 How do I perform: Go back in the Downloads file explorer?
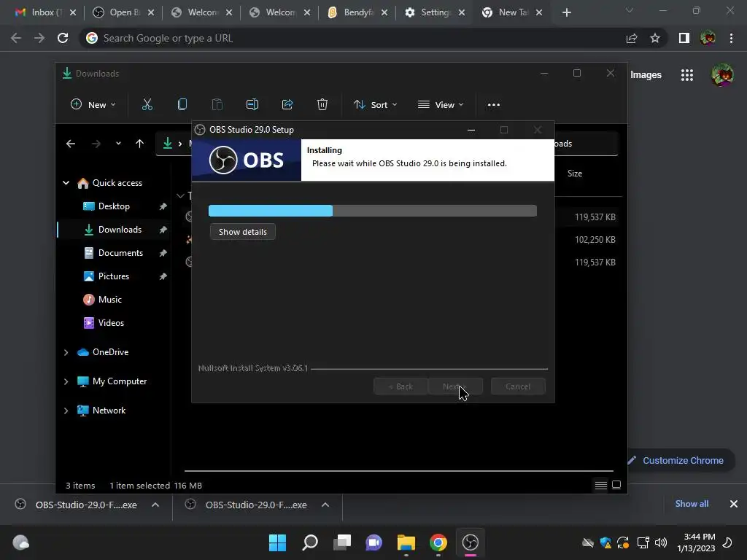pyautogui.click(x=71, y=144)
